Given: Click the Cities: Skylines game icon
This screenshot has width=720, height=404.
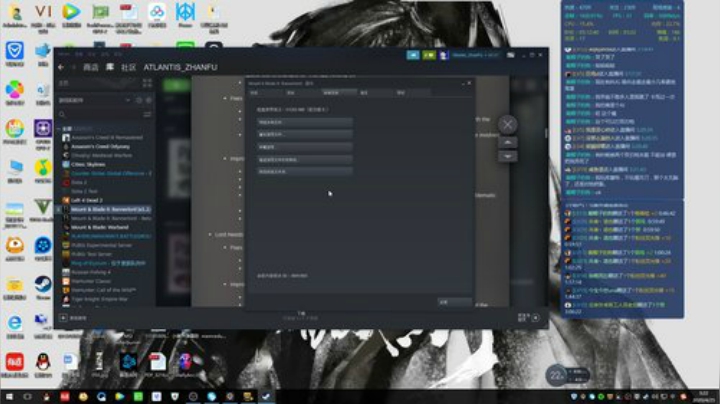Looking at the screenshot, I should click(66, 164).
